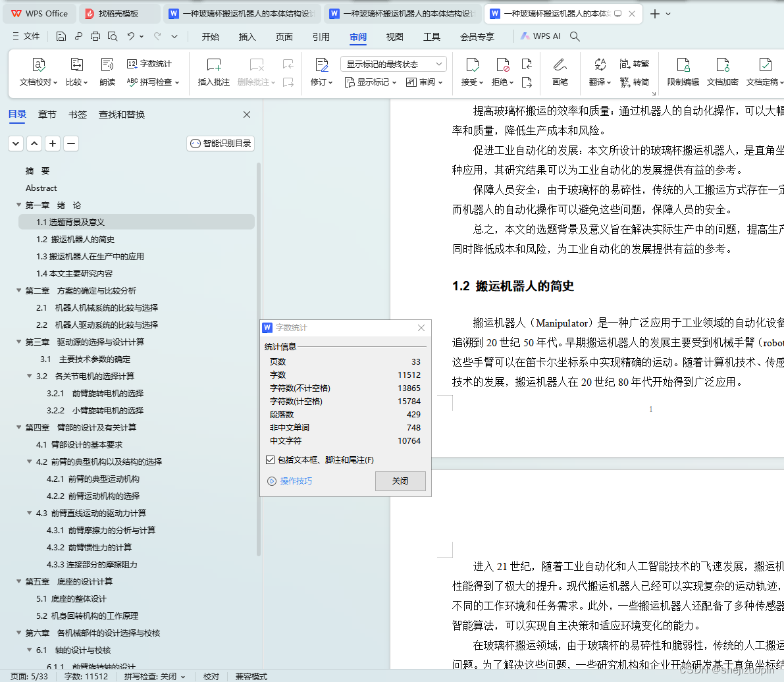Viewport: 784px width, 682px height.
Task: Switch to the 开始 ribbon tab
Action: point(211,36)
